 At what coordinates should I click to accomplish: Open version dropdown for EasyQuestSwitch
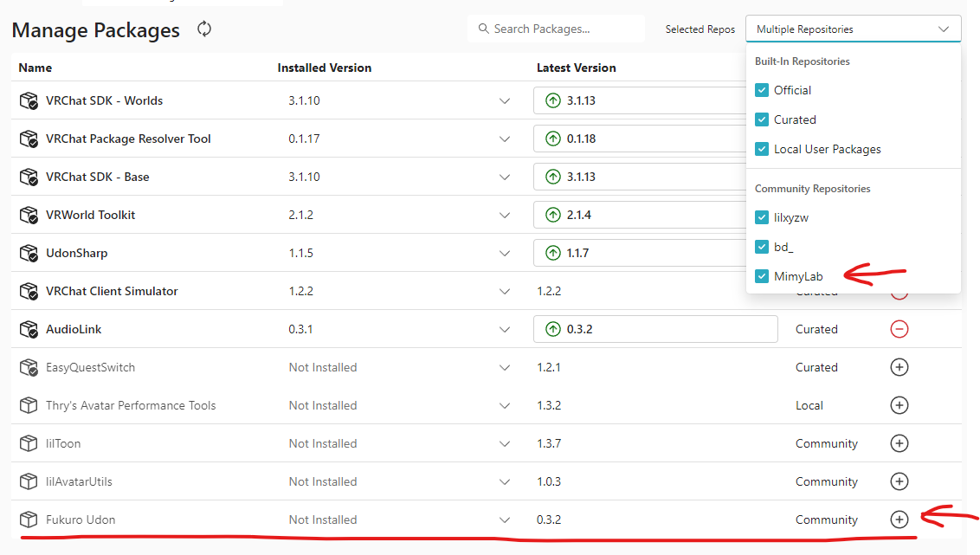(505, 367)
